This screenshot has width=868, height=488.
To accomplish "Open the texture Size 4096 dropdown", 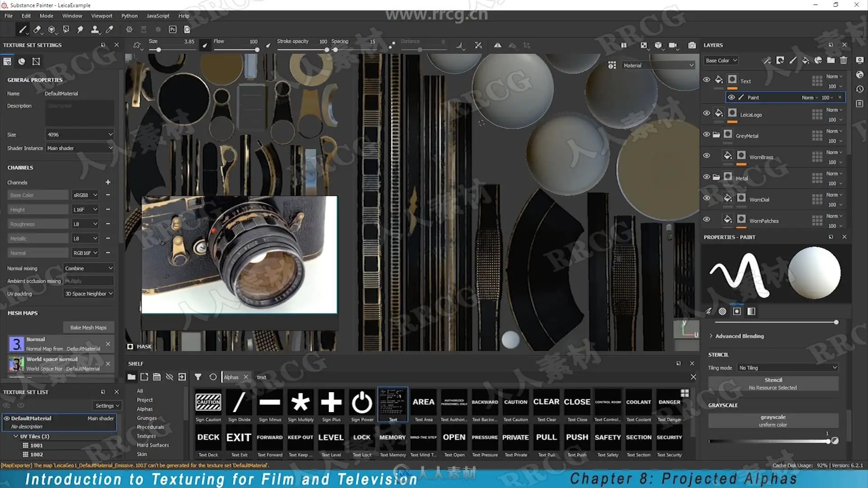I will pyautogui.click(x=80, y=135).
